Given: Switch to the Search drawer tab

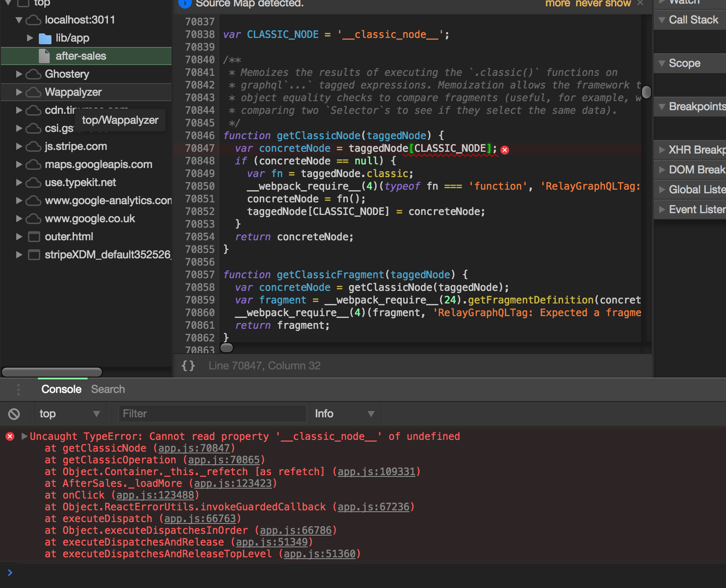Looking at the screenshot, I should 108,389.
